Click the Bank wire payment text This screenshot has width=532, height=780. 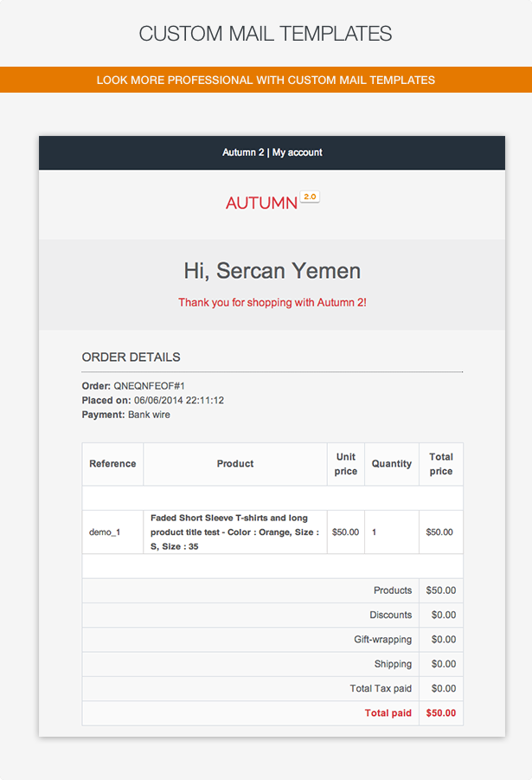pos(149,415)
